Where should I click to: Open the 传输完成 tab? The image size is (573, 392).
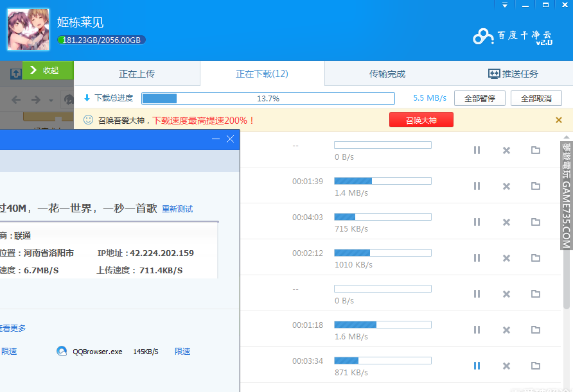387,74
